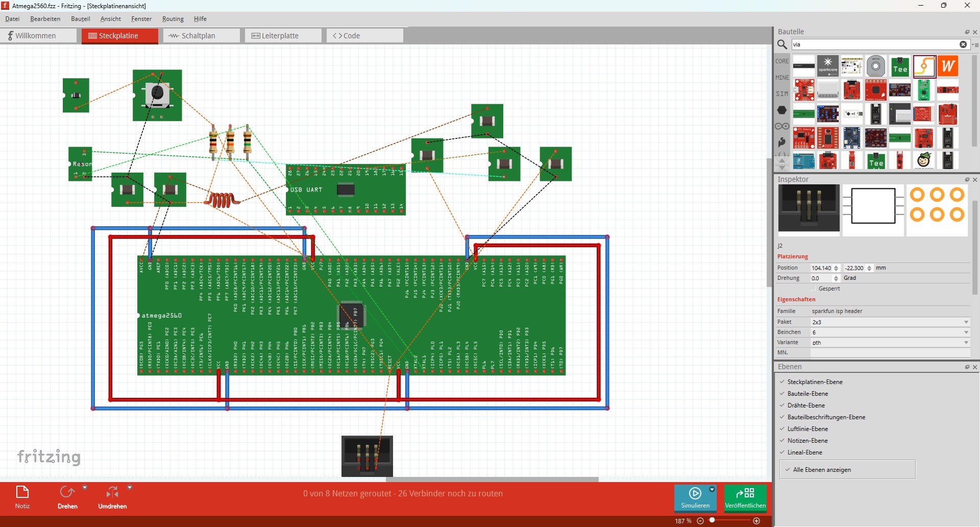Click the zoom-in plus icon
980x527 pixels.
[x=756, y=521]
